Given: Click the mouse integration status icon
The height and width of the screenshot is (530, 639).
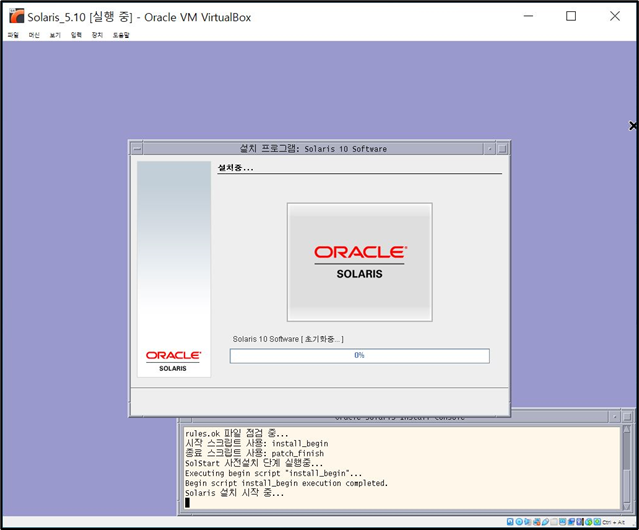Looking at the screenshot, I should (588, 522).
